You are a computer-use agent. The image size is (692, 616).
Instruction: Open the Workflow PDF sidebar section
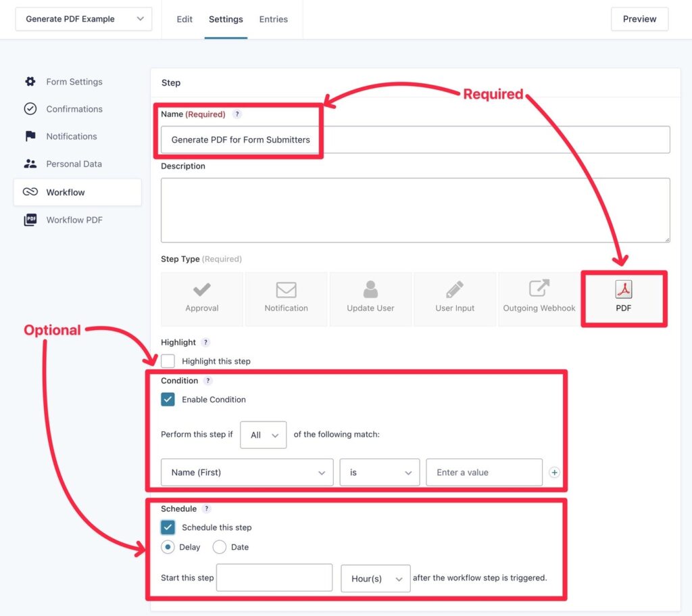coord(74,220)
